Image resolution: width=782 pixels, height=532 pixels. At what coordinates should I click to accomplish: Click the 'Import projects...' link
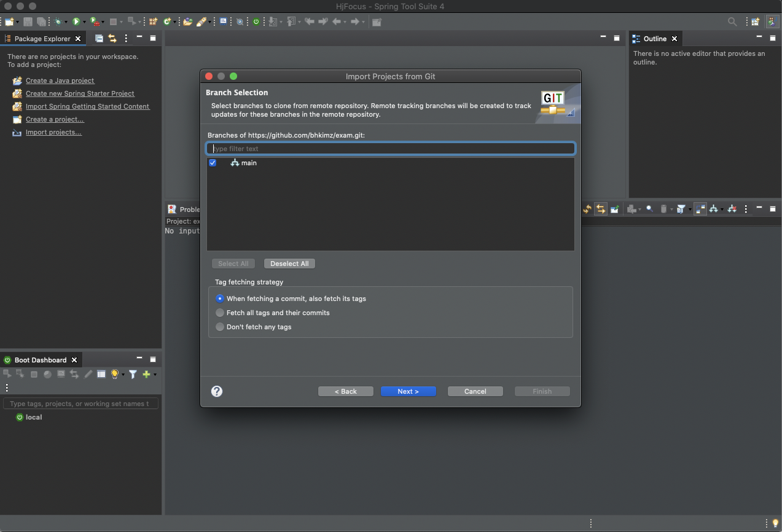pos(53,132)
